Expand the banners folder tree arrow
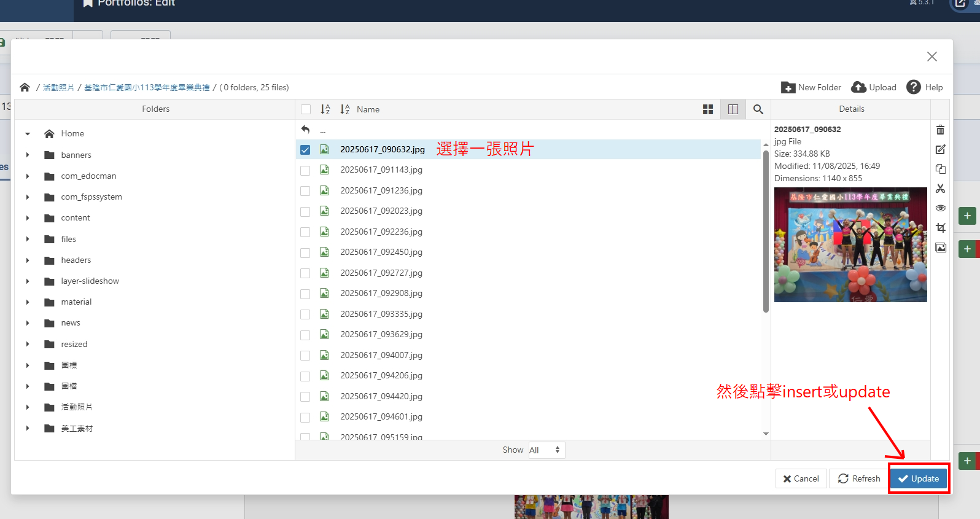Screen dimensions: 980x519 (x=28, y=155)
